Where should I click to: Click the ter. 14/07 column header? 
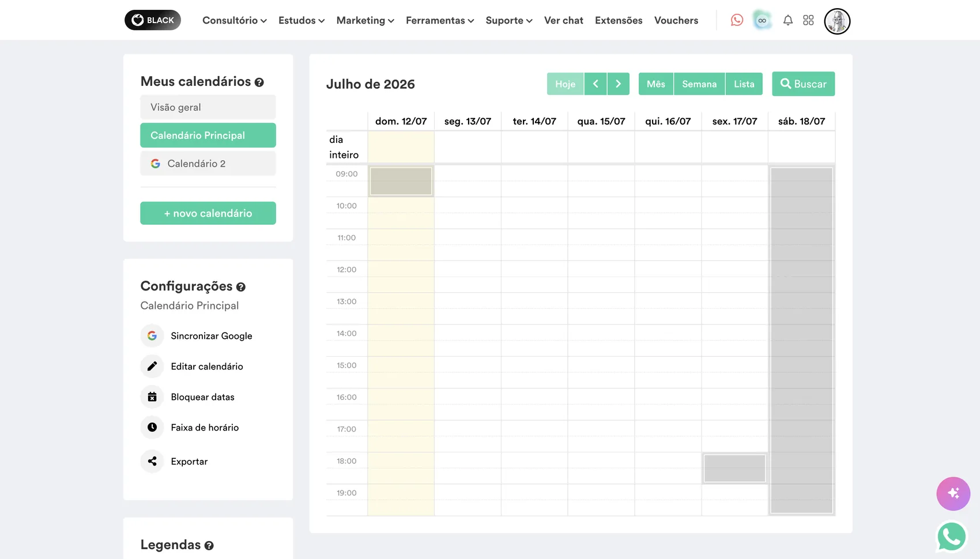534,121
